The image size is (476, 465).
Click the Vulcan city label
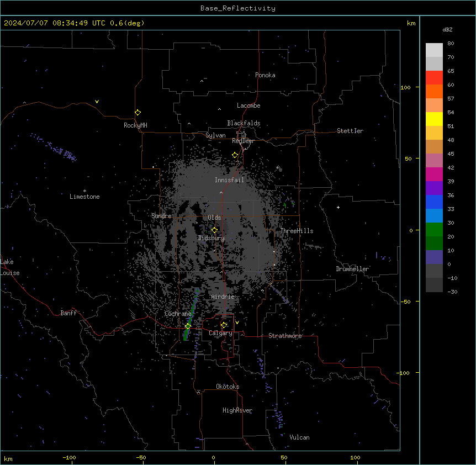click(300, 437)
